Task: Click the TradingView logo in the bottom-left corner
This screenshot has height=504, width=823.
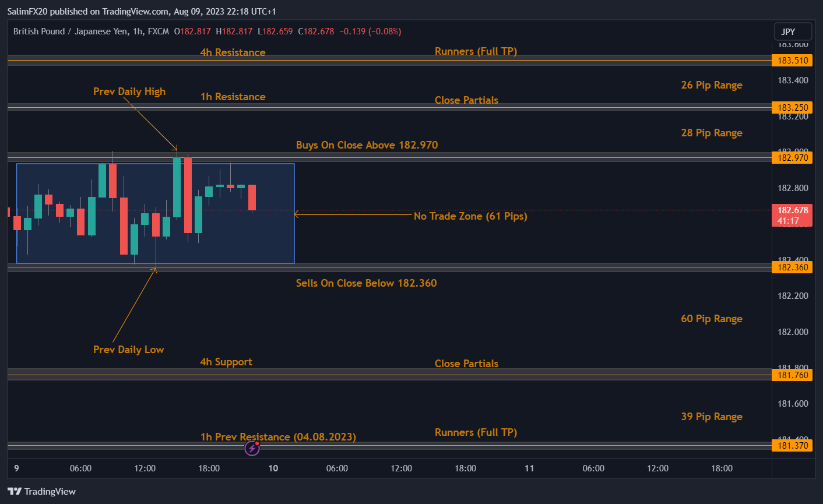Action: (x=41, y=491)
